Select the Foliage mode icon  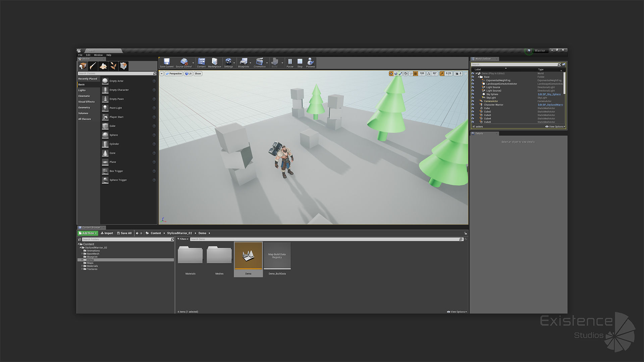113,66
